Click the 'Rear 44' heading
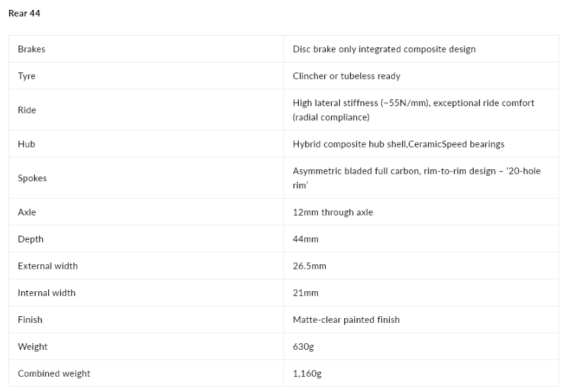Screen dimensions: 562x392 (24, 13)
